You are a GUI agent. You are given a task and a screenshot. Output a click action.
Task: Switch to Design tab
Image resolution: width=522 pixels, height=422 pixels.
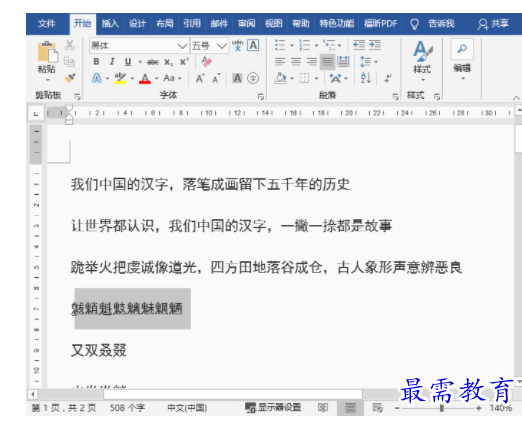[x=137, y=24]
